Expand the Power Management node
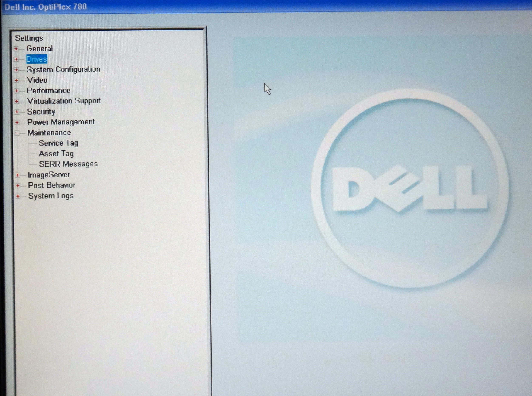 point(17,123)
